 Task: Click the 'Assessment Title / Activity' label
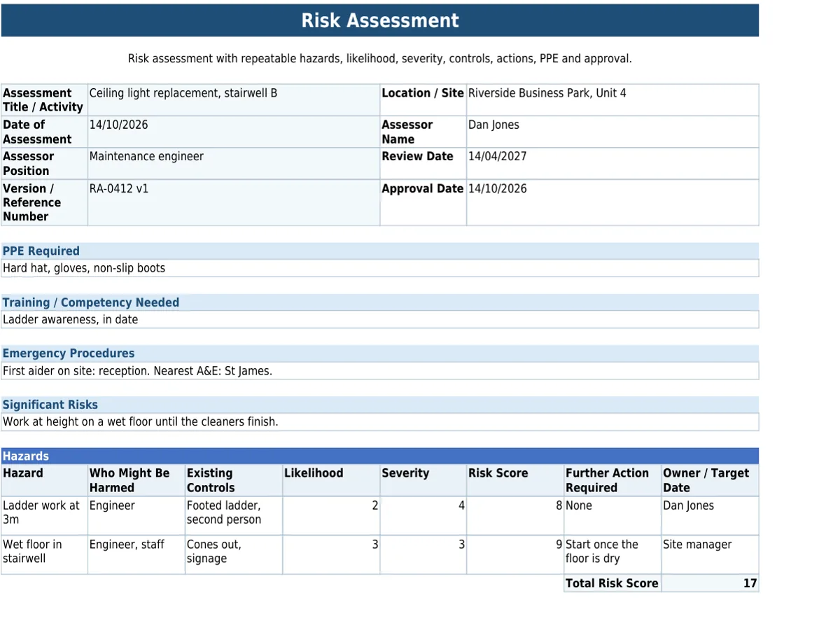point(44,100)
